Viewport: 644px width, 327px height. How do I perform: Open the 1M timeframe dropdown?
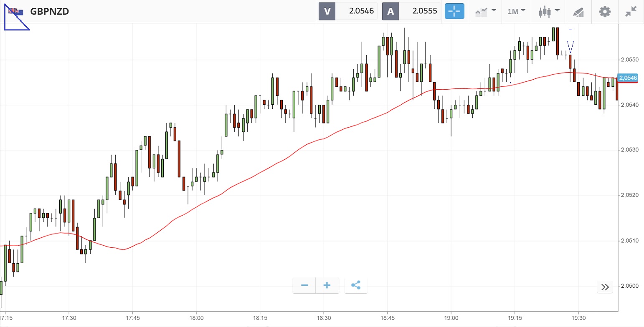(516, 11)
